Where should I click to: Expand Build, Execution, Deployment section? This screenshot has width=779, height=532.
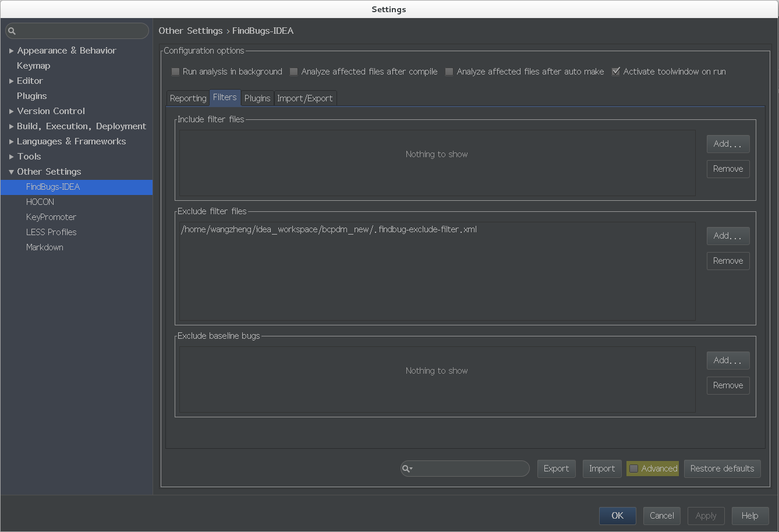11,126
